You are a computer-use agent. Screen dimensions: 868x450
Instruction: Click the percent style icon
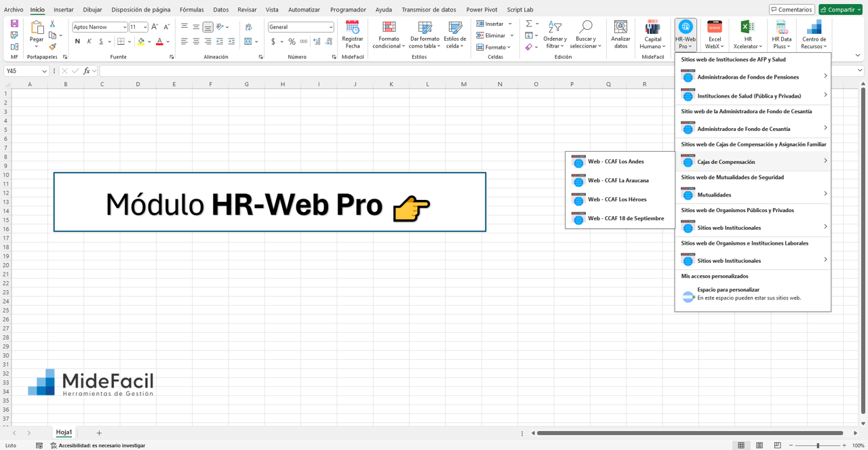[x=292, y=41]
